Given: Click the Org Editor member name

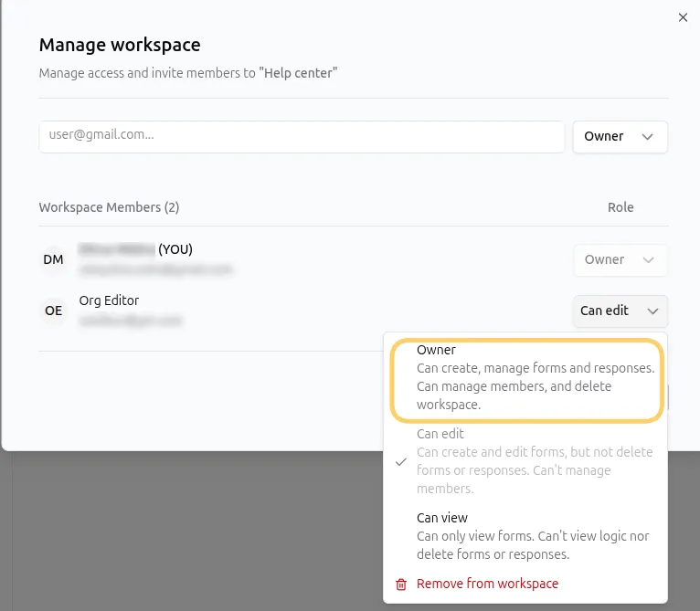Looking at the screenshot, I should click(109, 300).
